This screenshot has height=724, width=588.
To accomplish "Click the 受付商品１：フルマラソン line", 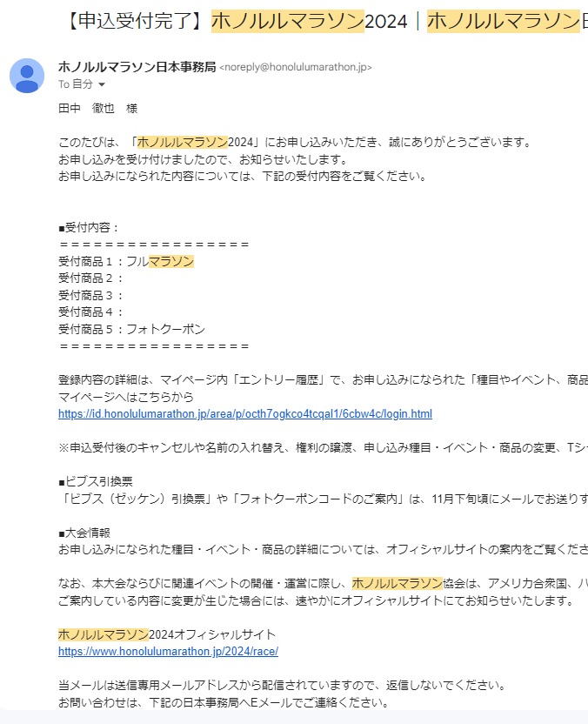I will coord(125,261).
